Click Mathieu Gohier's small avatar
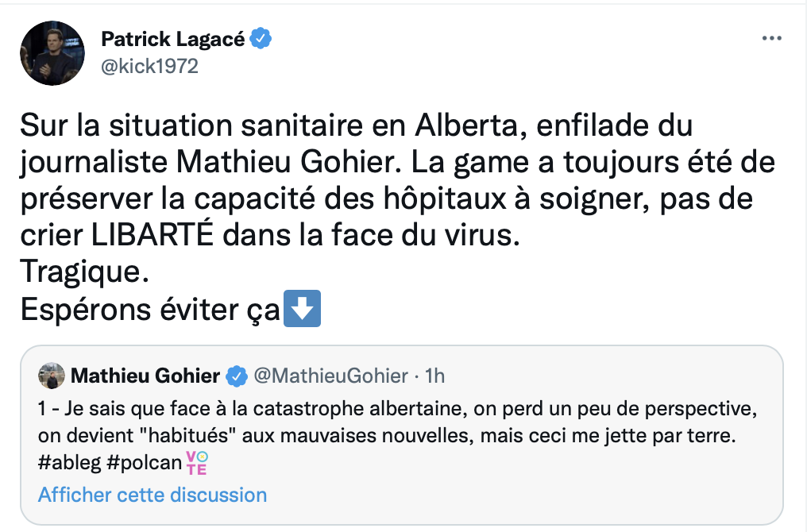The width and height of the screenshot is (807, 532). [x=52, y=376]
